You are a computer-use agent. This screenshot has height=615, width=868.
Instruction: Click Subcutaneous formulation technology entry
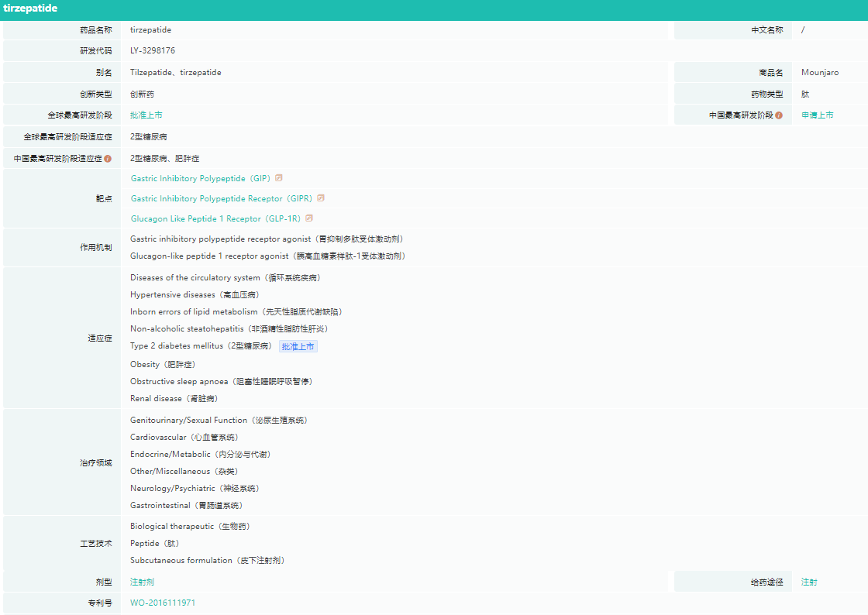tap(208, 561)
